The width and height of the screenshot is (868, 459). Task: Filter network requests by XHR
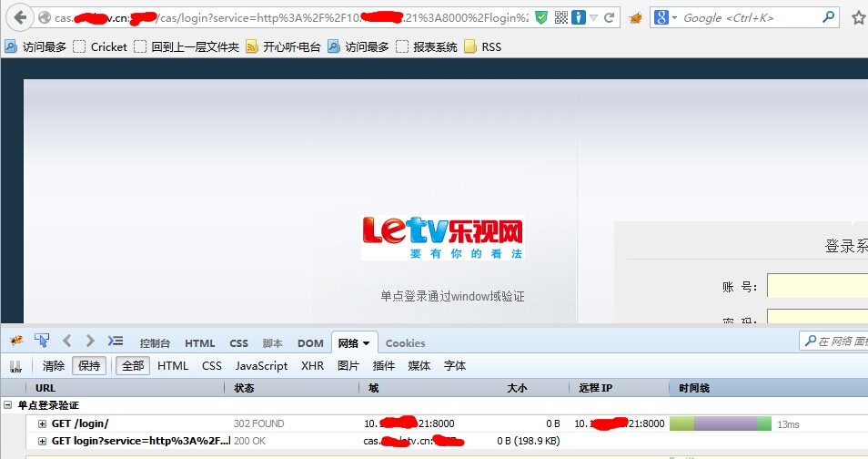[312, 366]
